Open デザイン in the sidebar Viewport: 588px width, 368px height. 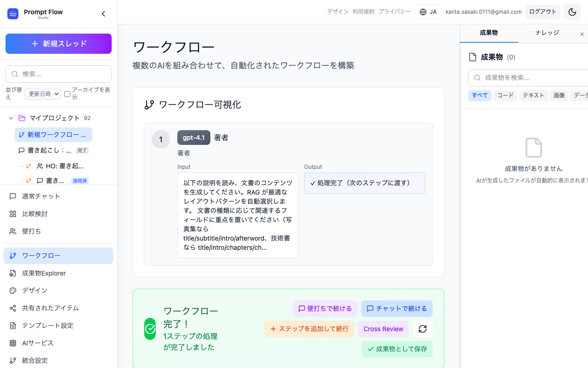point(58,291)
